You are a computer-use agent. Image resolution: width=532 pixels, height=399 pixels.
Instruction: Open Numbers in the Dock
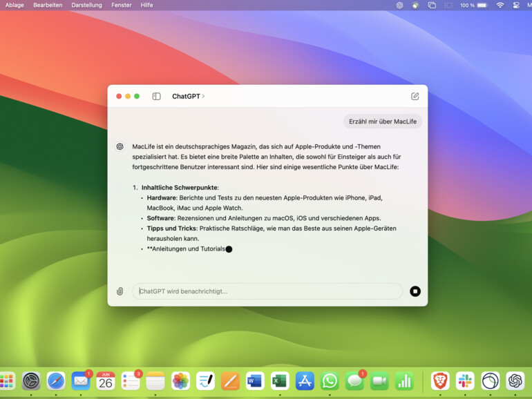point(404,380)
